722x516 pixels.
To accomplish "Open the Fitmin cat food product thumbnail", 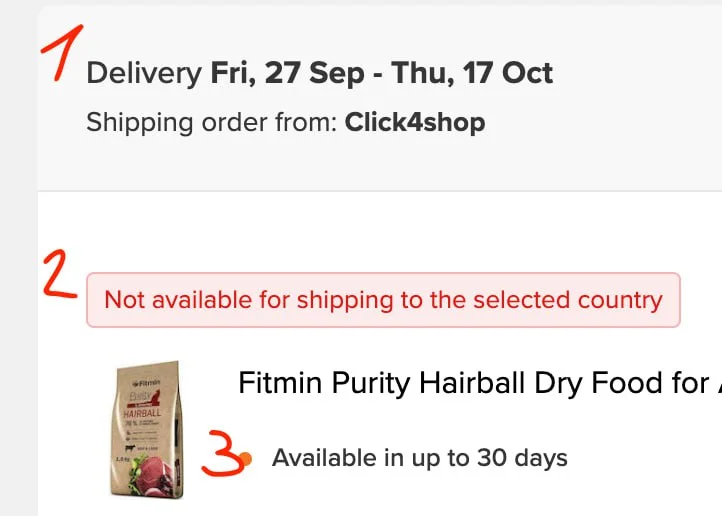I will [147, 429].
